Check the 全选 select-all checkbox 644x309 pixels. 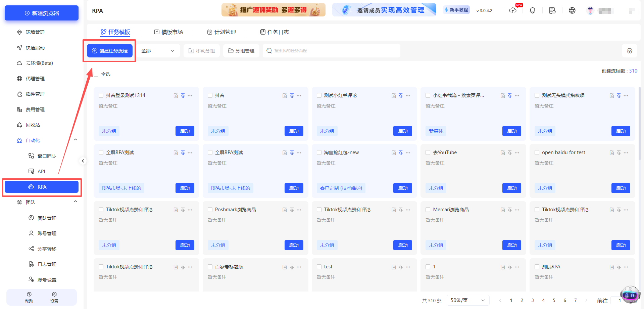tap(96, 74)
